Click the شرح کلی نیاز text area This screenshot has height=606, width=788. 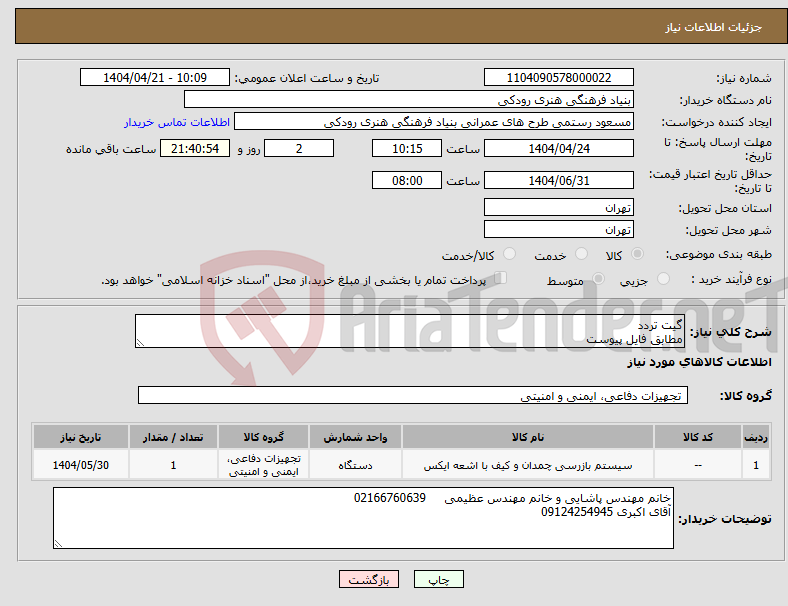click(410, 331)
